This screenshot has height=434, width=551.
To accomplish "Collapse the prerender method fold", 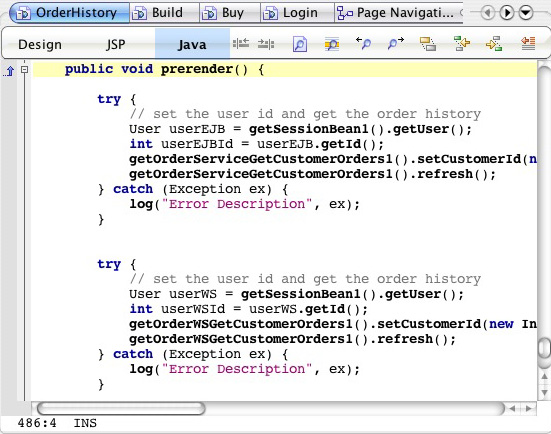I will point(24,70).
